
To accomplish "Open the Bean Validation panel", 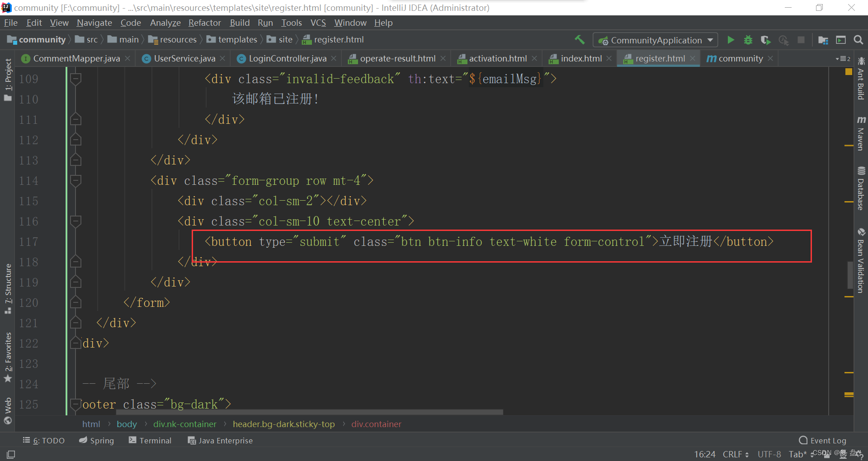I will click(861, 260).
